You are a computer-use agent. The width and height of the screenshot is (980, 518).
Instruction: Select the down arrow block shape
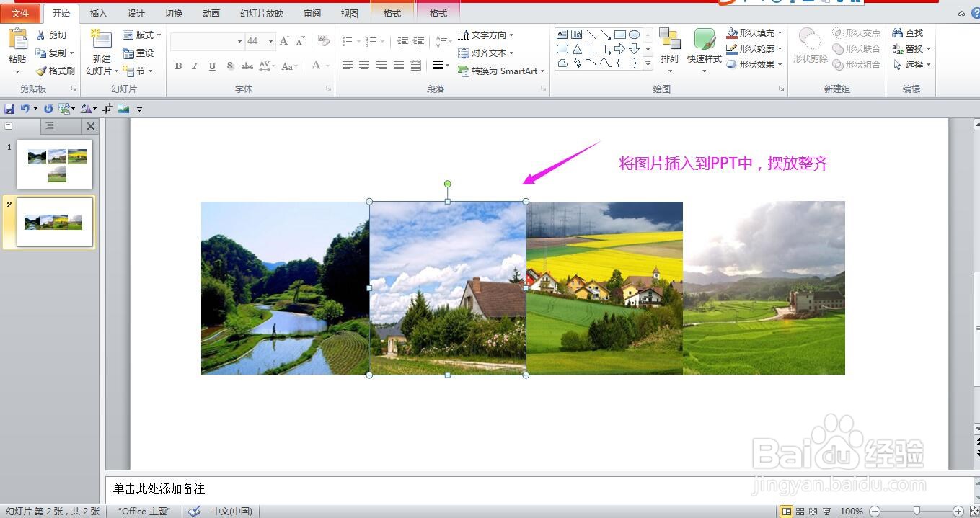tap(634, 49)
